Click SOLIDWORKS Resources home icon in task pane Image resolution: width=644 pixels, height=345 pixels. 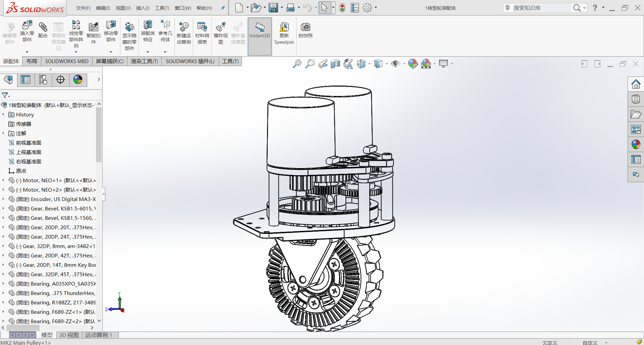[x=636, y=84]
